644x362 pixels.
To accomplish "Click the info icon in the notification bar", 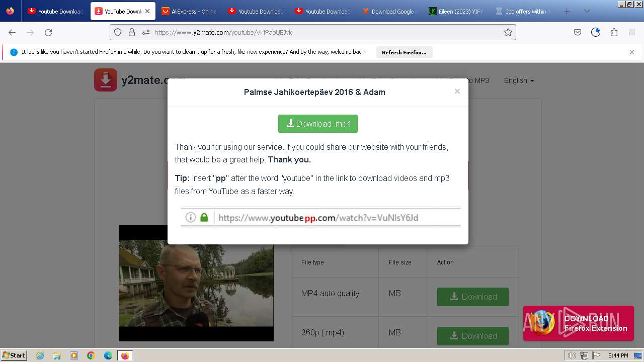I will coord(14,52).
